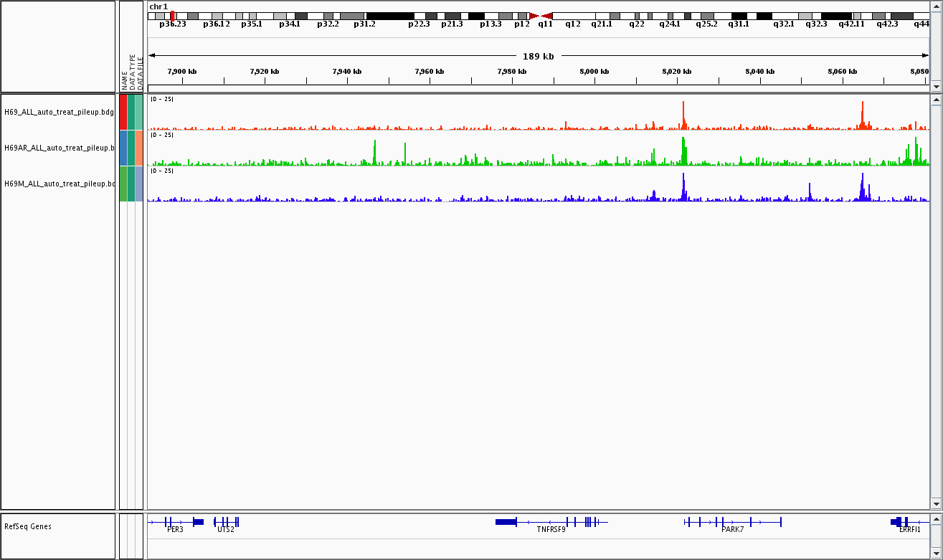The image size is (943, 560).
Task: Select the H69AR_ALL_auto_treat_pileup track name
Action: (x=59, y=148)
